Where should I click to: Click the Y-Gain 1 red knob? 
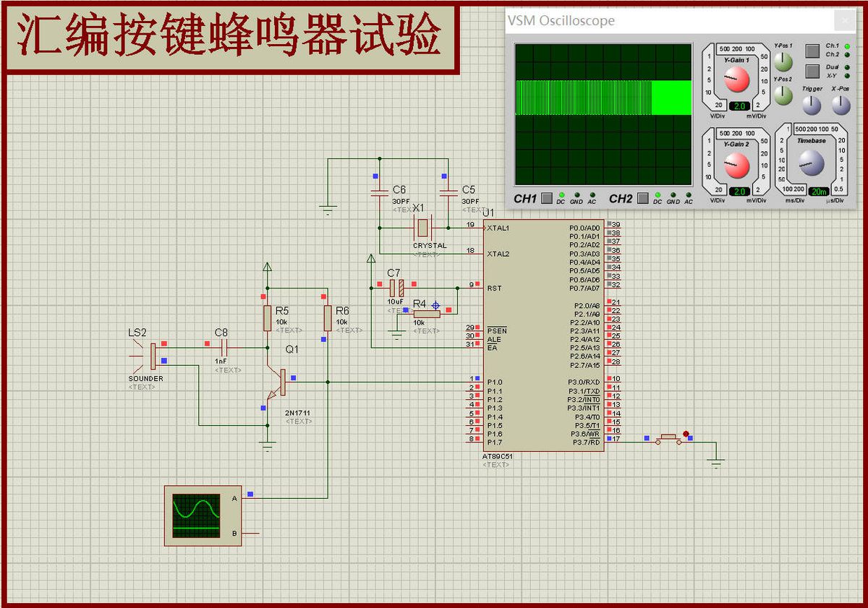click(737, 80)
